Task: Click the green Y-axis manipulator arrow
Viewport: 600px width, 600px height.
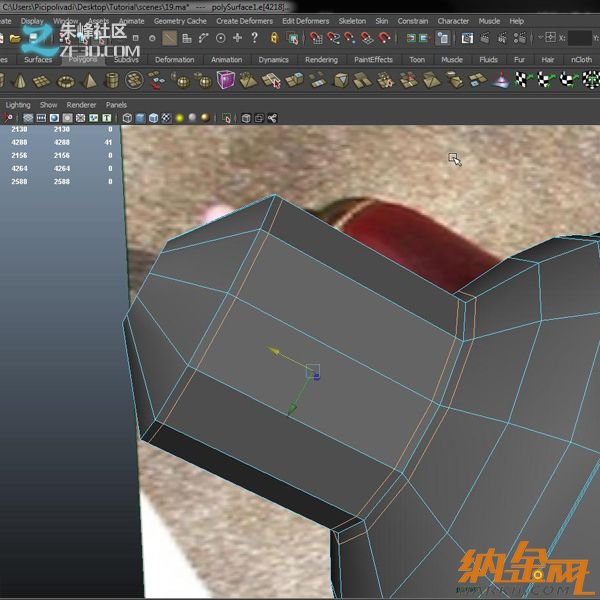Action: 292,409
